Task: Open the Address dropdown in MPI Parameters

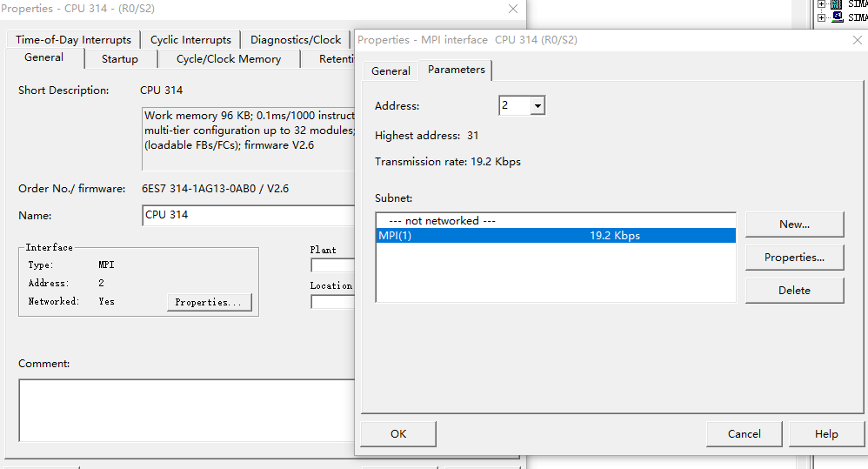Action: pyautogui.click(x=537, y=105)
